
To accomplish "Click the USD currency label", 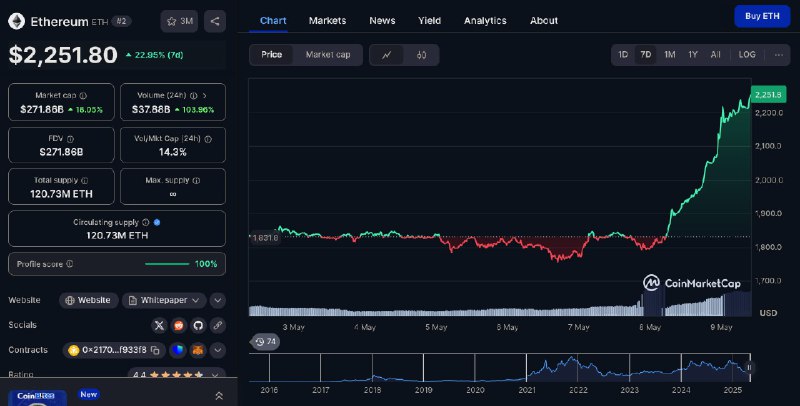I will pyautogui.click(x=768, y=313).
